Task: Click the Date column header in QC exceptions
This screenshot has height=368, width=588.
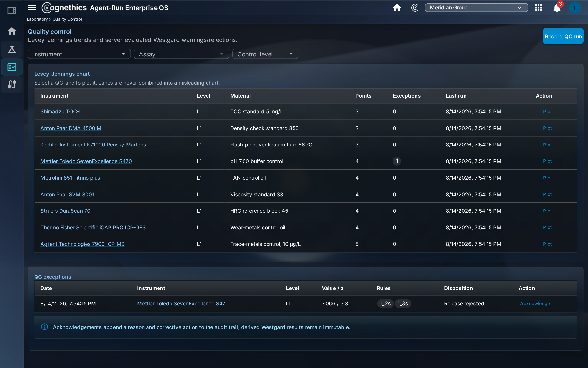Action: (46, 288)
